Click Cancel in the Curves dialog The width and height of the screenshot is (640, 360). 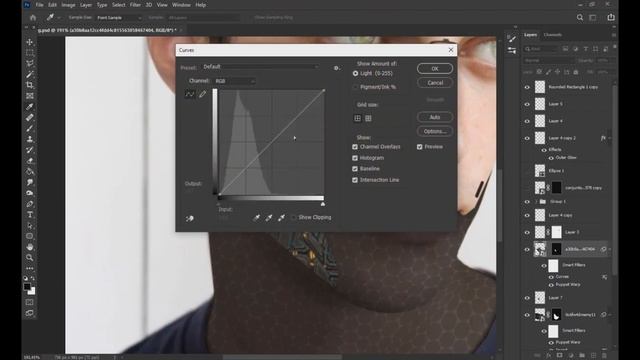click(435, 83)
